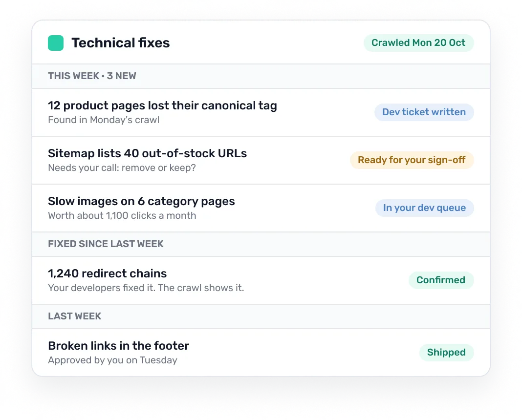Click the Crawled Mon 20 Oct badge

point(418,43)
